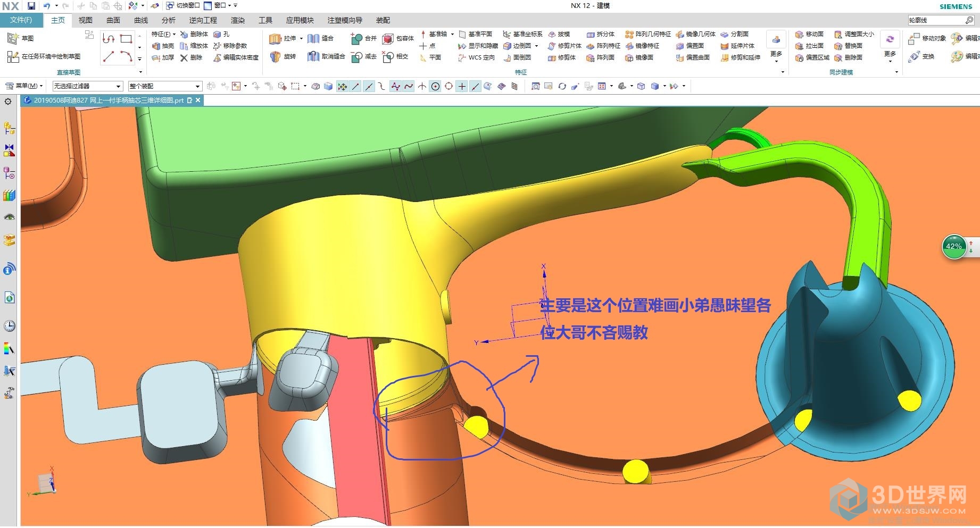This screenshot has height=528, width=980.
Task: Select the Draft (拔模) tool
Action: [x=559, y=34]
